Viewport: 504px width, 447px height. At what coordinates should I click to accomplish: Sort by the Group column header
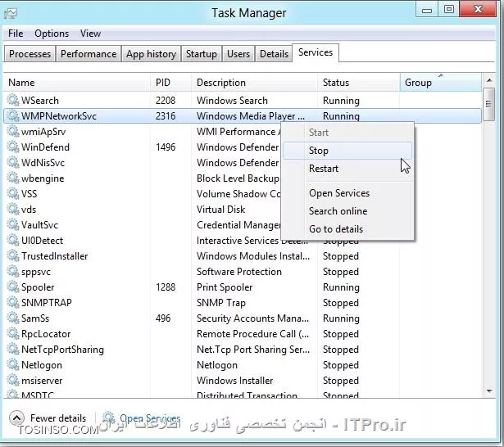click(x=441, y=83)
